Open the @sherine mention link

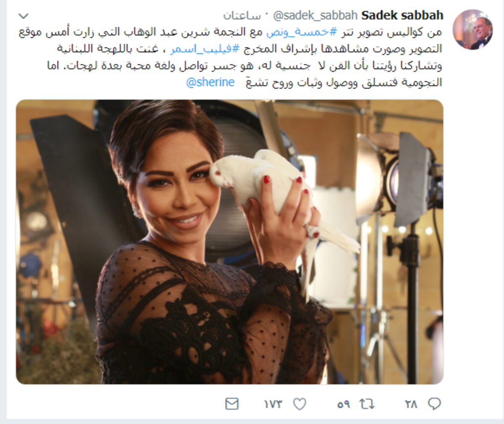point(210,82)
